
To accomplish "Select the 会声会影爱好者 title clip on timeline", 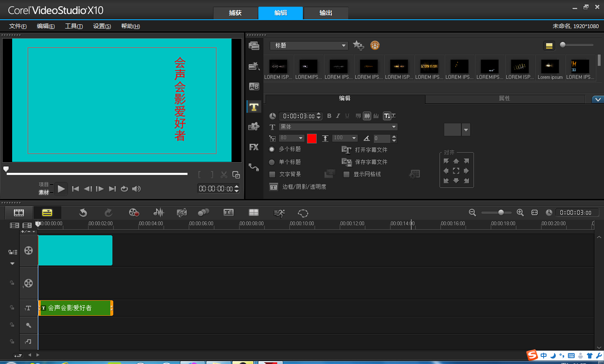I will click(x=75, y=308).
